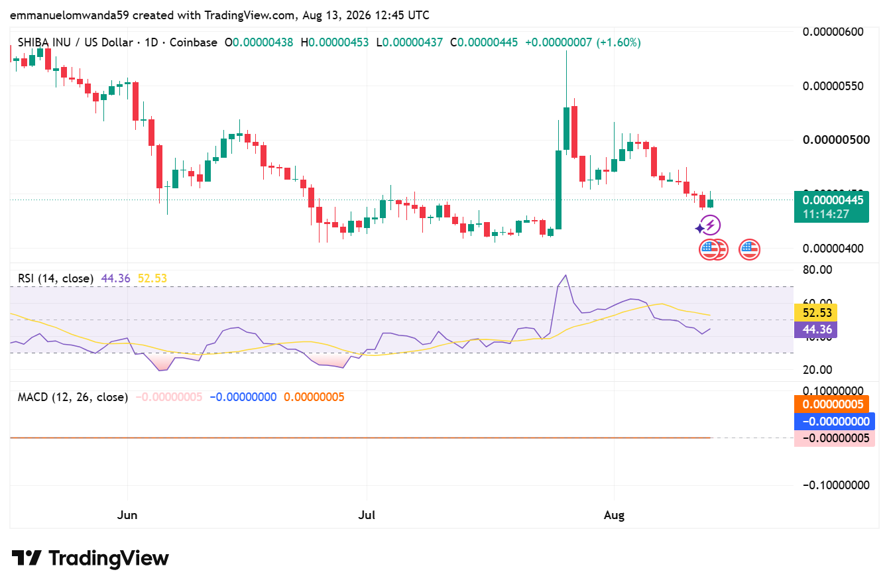
Task: Click the Jul label on the time axis
Action: pos(366,515)
